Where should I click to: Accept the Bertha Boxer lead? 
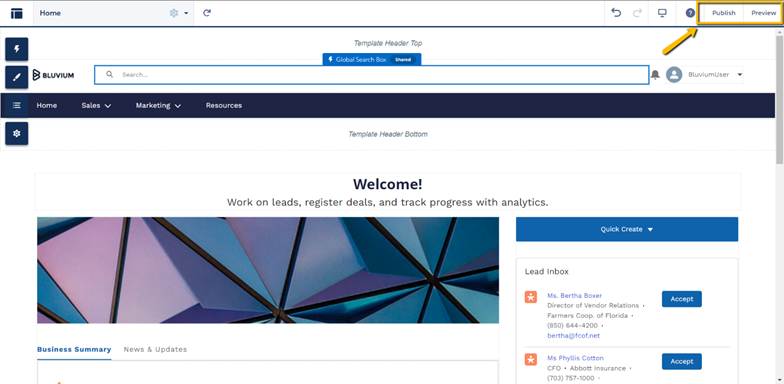click(x=682, y=299)
